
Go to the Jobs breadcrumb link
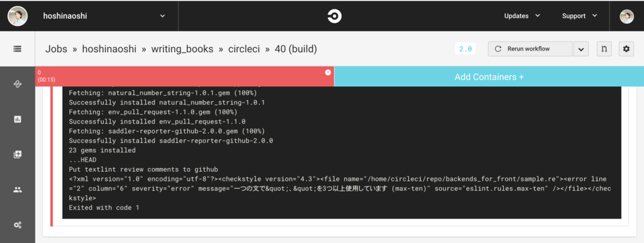[56, 49]
